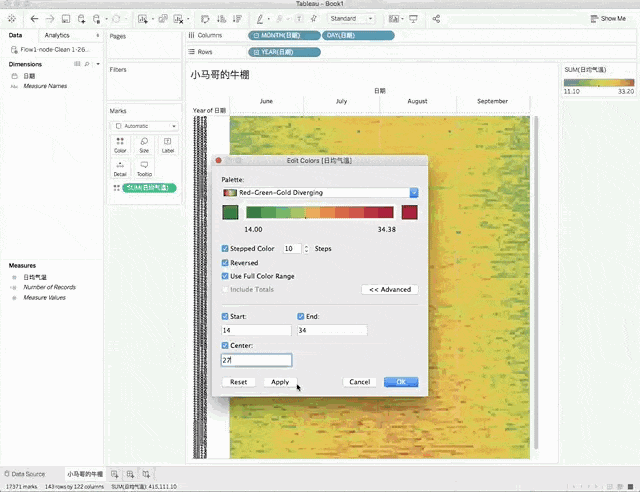Open the Dimensions pane dropdown arrow
Viewport: 640px width, 492px height.
pos(98,64)
